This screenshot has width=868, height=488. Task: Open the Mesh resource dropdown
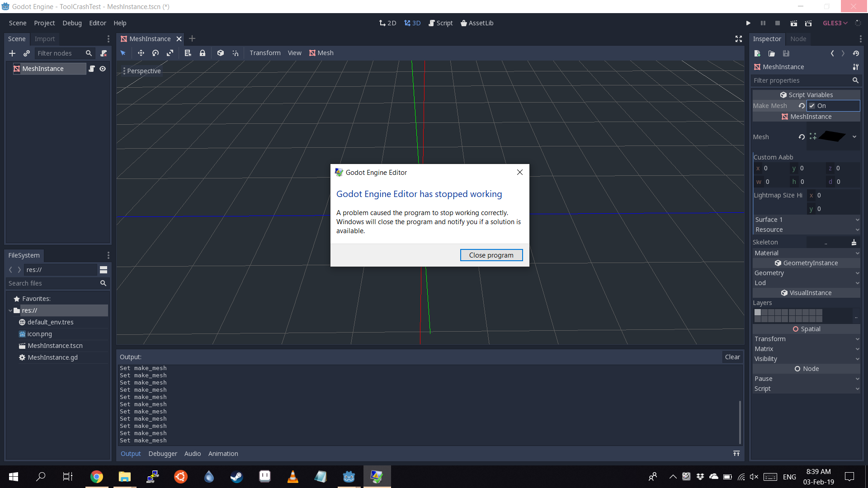[854, 136]
